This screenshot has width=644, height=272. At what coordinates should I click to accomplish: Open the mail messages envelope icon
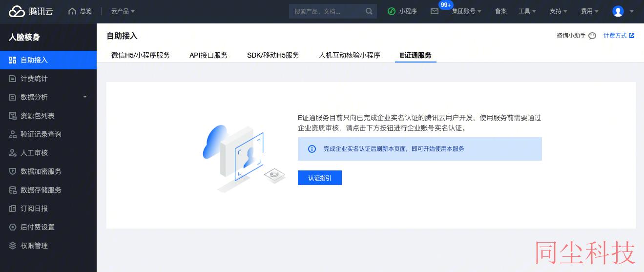[x=435, y=11]
